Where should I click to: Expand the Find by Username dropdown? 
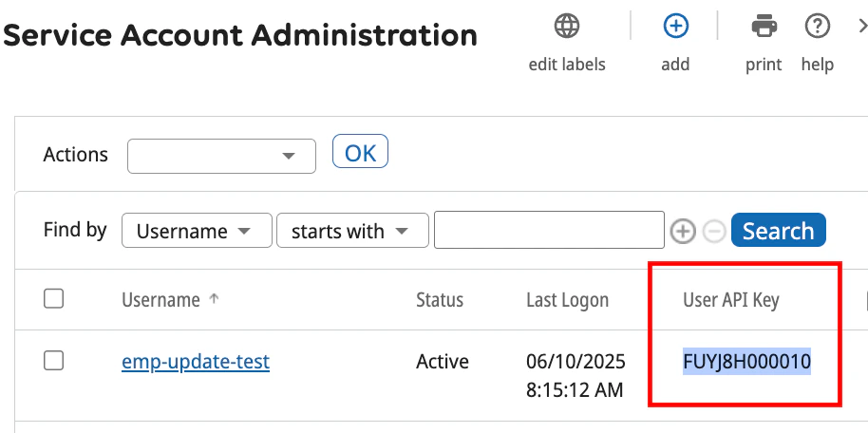tap(196, 231)
